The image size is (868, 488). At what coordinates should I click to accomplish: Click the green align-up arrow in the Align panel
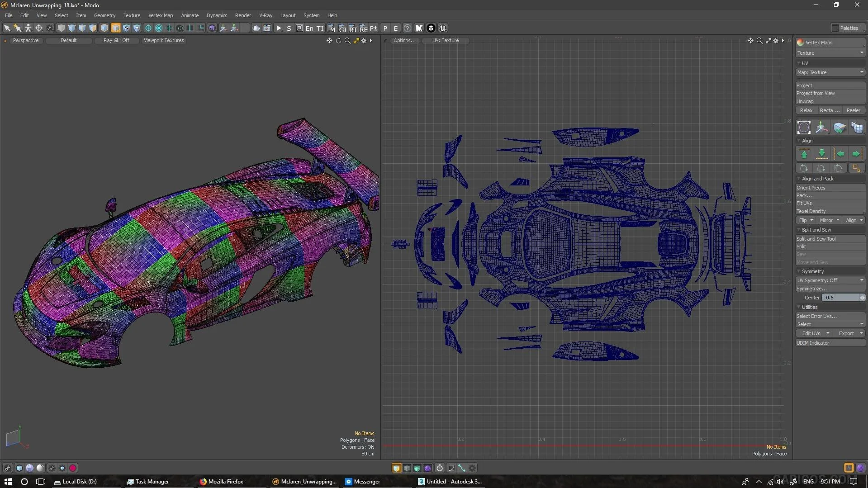pos(804,154)
